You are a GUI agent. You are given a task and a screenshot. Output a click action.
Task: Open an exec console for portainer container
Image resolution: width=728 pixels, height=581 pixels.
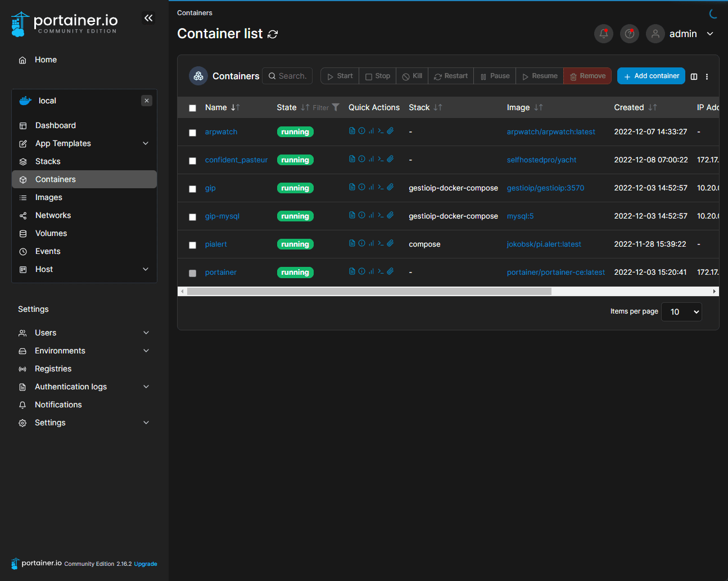[381, 271]
